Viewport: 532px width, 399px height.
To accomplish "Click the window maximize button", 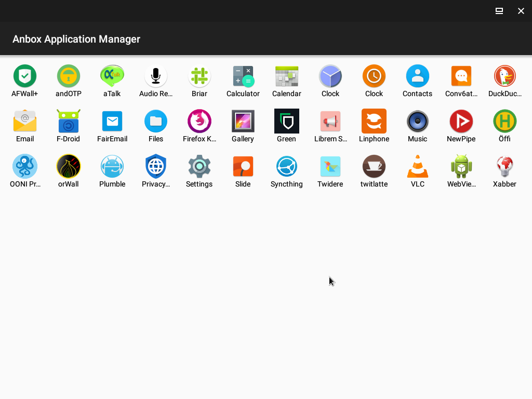I will tap(499, 11).
